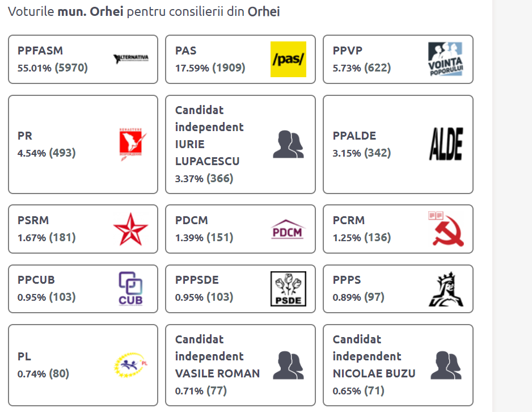Click the PL party circular logo
532x412 pixels.
tap(130, 365)
